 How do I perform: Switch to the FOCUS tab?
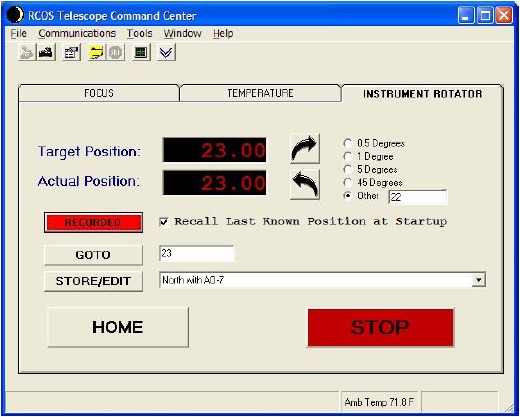(99, 93)
